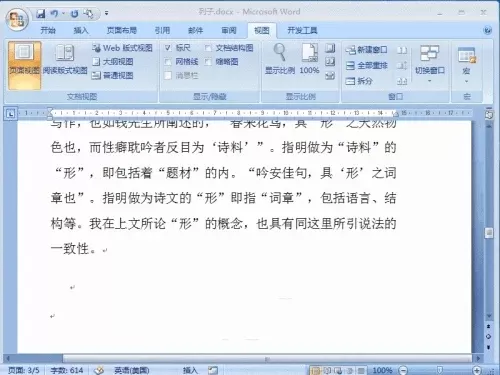Set zoom to 100% in ribbon
Screen dimensions: 500x375
[309, 59]
